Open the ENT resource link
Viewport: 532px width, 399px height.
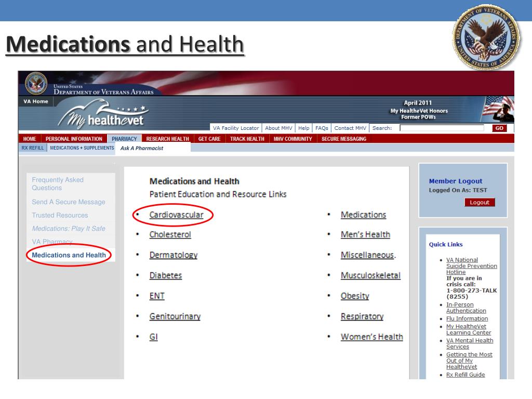[157, 296]
